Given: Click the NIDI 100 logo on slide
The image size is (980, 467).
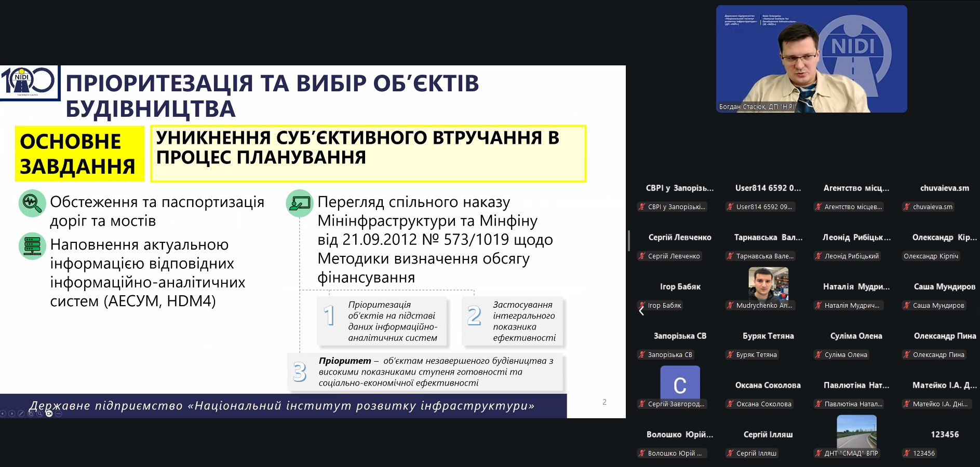Looking at the screenshot, I should [x=29, y=82].
